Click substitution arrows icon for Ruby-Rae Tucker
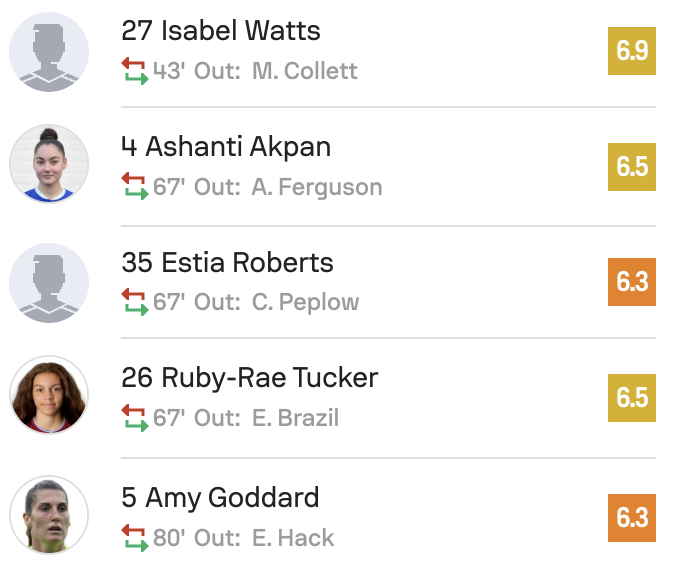The width and height of the screenshot is (676, 570). click(x=134, y=417)
